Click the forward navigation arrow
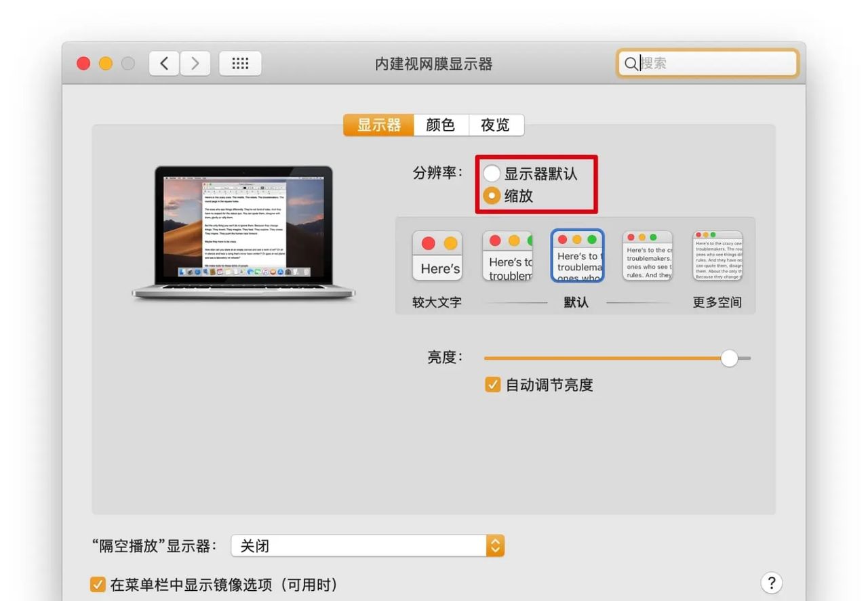868x601 pixels. [x=195, y=62]
